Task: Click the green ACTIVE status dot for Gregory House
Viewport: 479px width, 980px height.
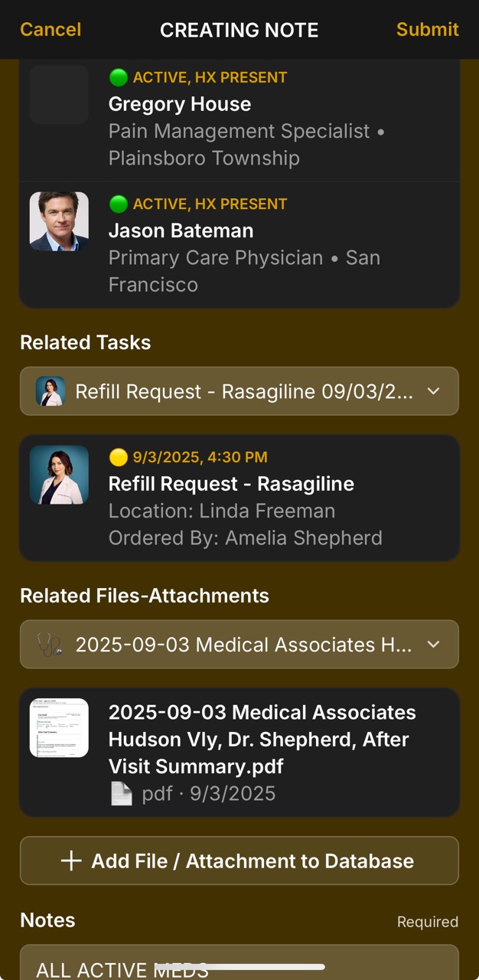Action: (118, 77)
